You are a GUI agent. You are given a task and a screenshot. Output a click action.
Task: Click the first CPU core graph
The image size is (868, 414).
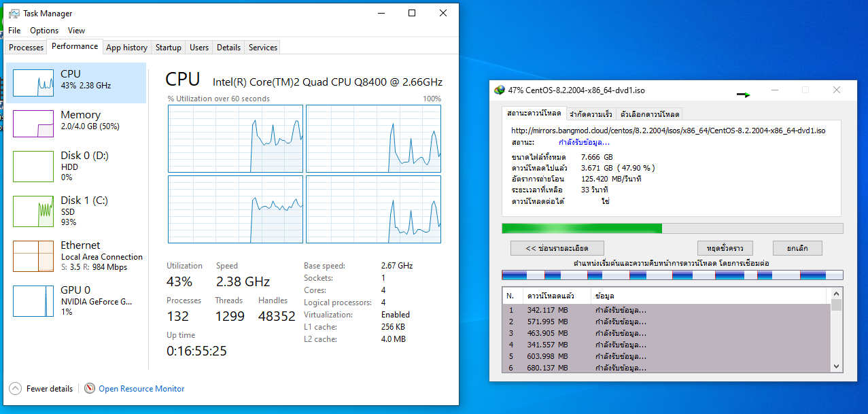pyautogui.click(x=235, y=138)
